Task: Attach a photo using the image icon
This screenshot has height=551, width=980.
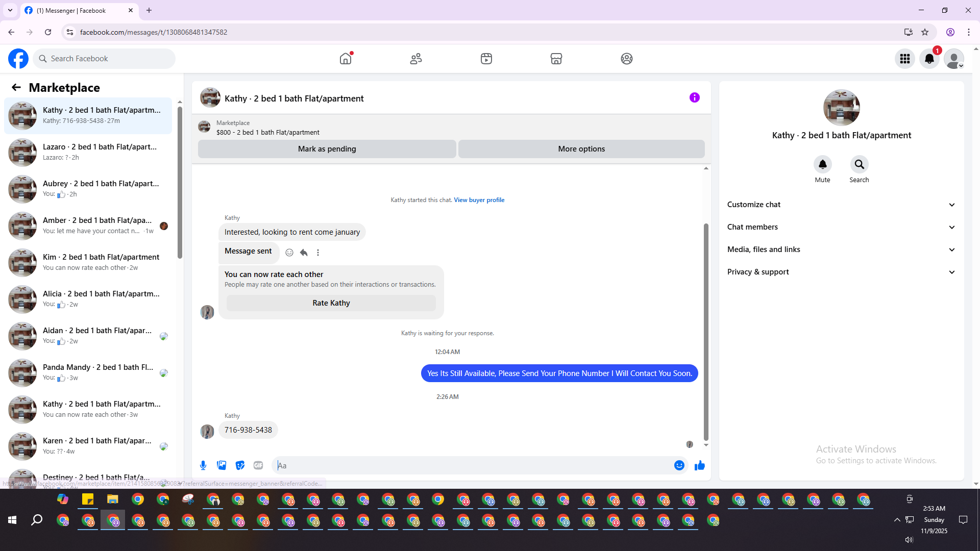Action: [x=222, y=465]
